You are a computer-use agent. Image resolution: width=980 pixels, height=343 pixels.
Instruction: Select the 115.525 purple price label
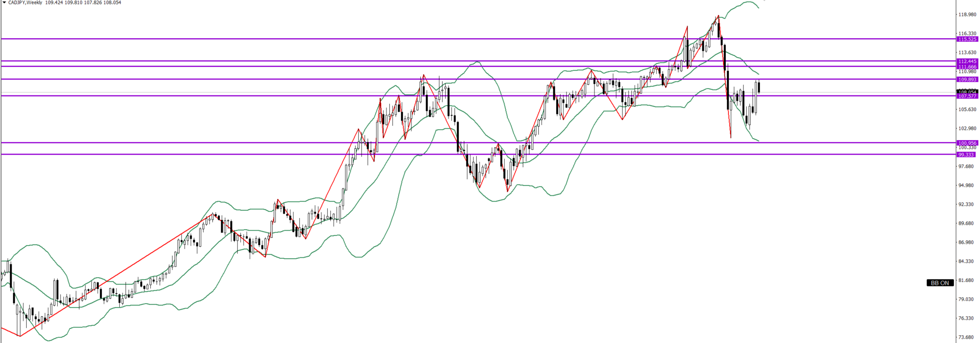pyautogui.click(x=967, y=39)
